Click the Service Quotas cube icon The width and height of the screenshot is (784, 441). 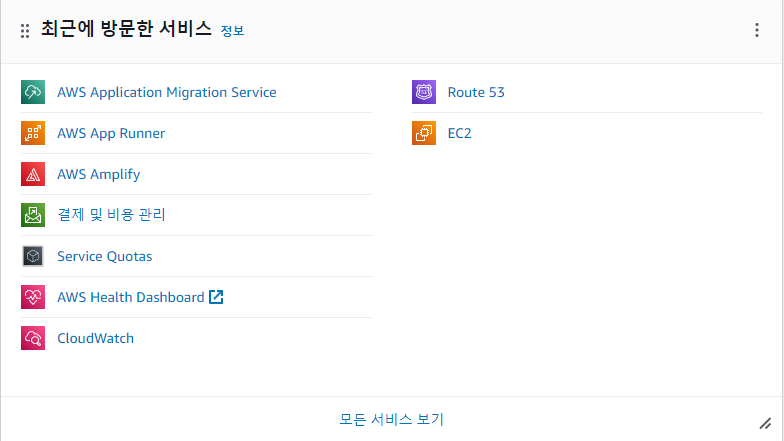tap(33, 256)
